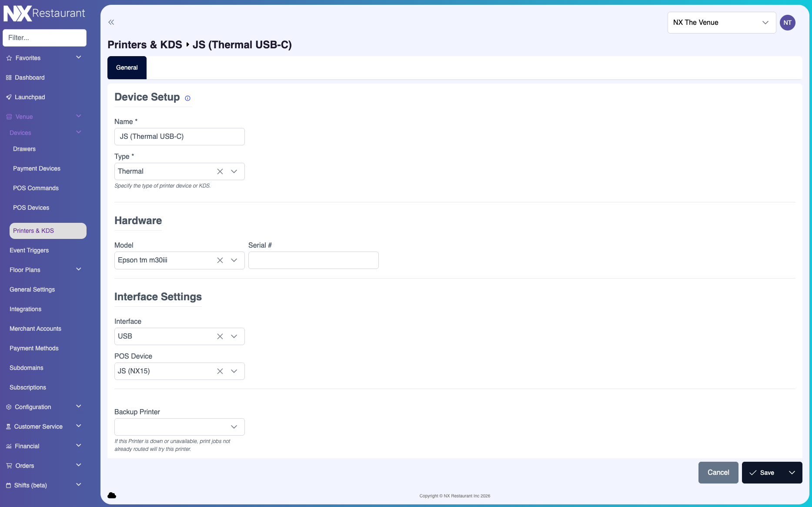This screenshot has width=812, height=507.
Task: Clear the JS (NX15) POS device
Action: (x=220, y=371)
